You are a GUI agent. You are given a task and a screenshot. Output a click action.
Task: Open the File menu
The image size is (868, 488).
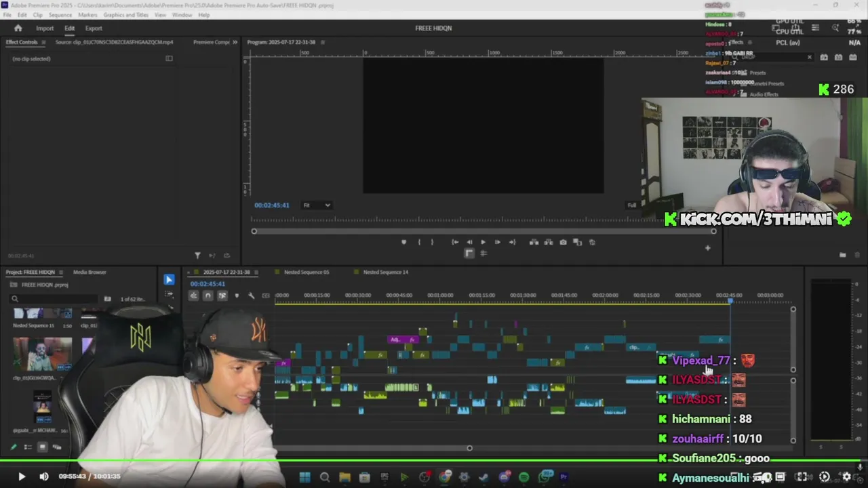7,15
